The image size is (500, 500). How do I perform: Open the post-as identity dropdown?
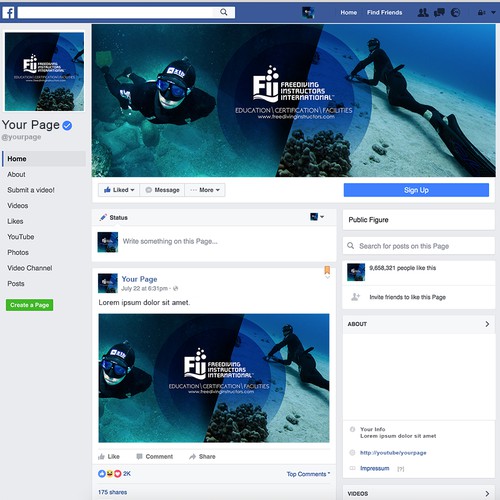point(317,217)
